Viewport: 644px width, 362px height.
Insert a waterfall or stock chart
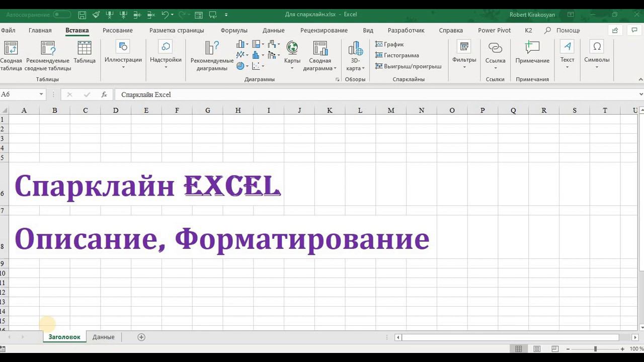[x=274, y=45]
